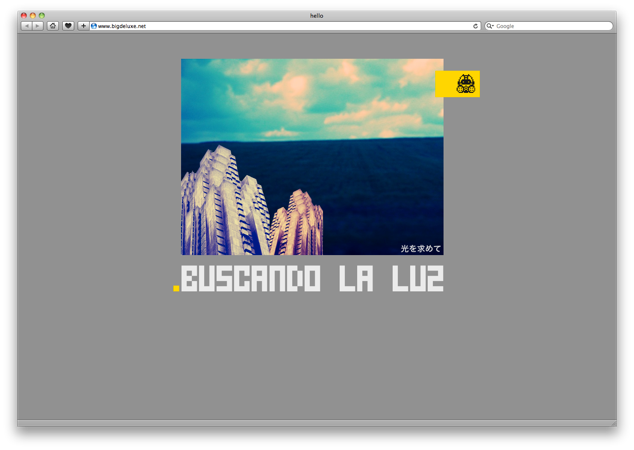Click the globe favicon in the address bar
This screenshot has height=450, width=634.
[94, 26]
